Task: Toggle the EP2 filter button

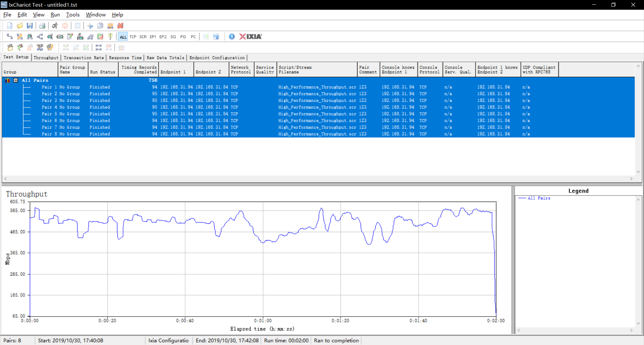Action: (x=163, y=37)
